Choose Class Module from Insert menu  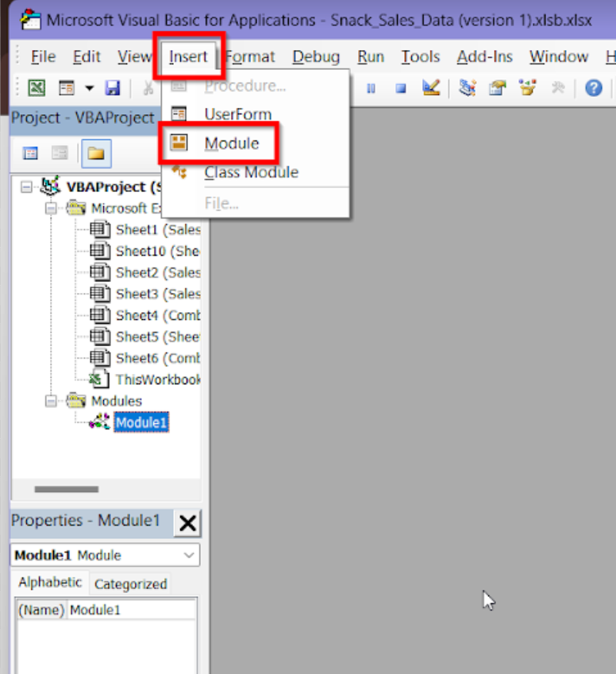256,172
